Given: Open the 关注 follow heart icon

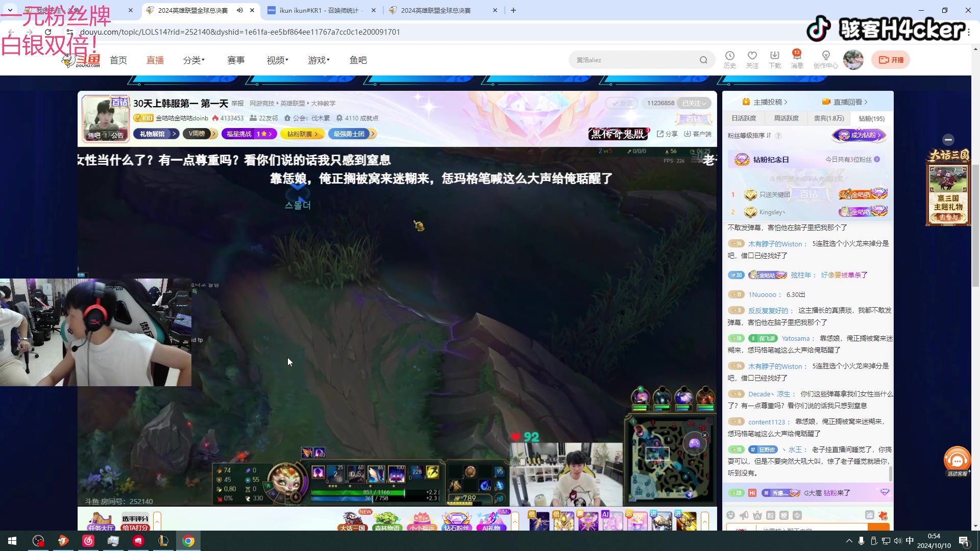Looking at the screenshot, I should pos(752,59).
